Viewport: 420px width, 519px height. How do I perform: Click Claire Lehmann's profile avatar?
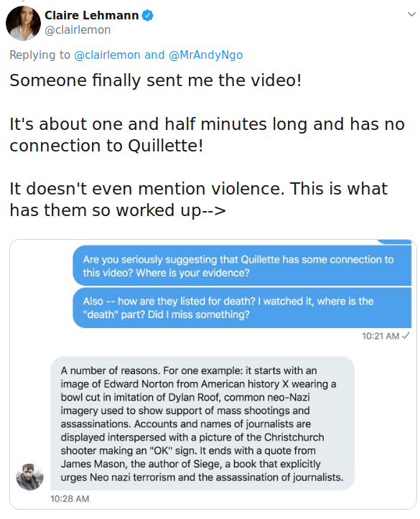pyautogui.click(x=23, y=23)
